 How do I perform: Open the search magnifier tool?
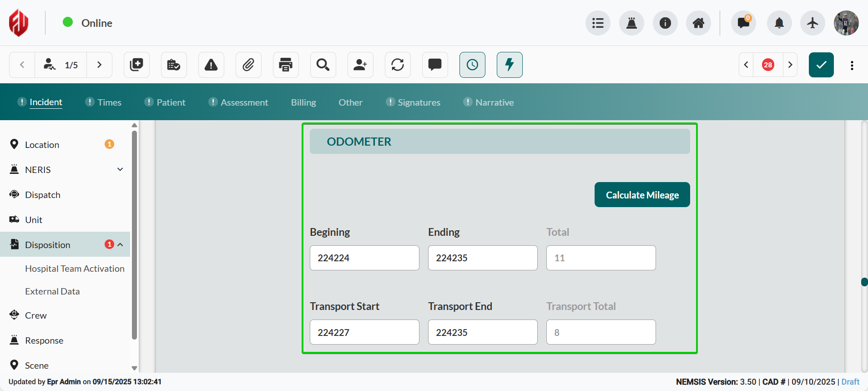click(x=323, y=65)
